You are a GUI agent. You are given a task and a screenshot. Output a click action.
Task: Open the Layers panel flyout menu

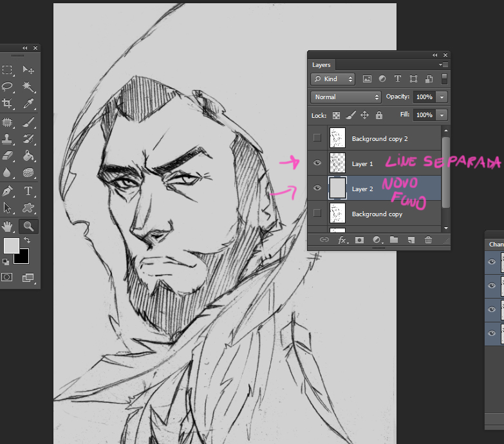443,65
